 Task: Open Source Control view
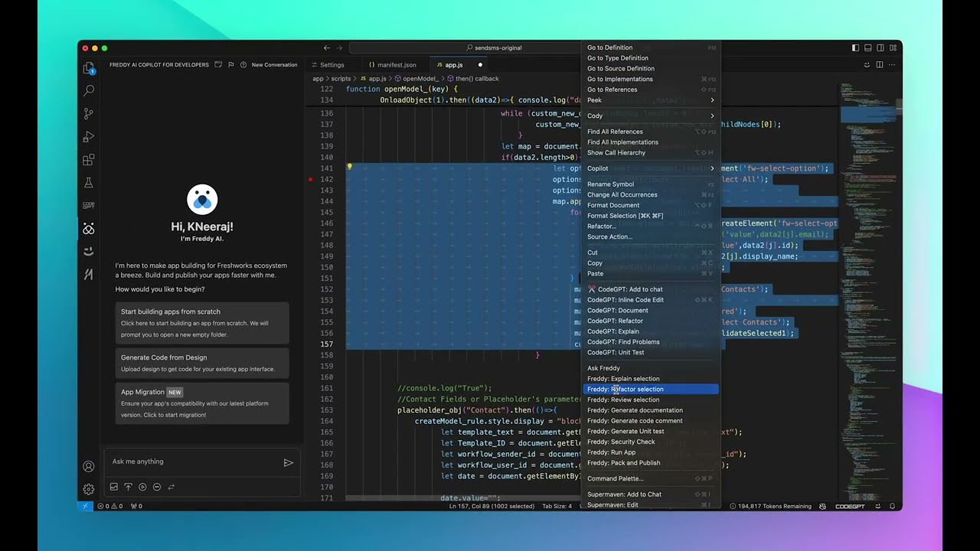pyautogui.click(x=89, y=113)
